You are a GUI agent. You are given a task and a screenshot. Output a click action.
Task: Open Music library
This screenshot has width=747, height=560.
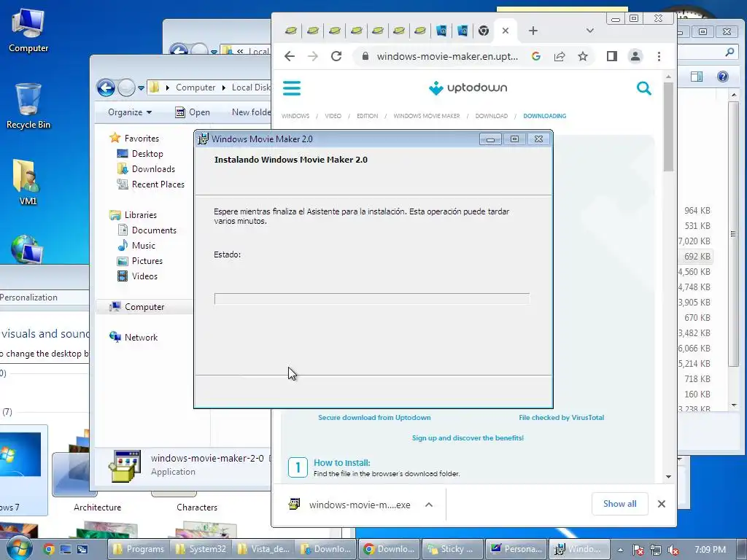click(136, 245)
